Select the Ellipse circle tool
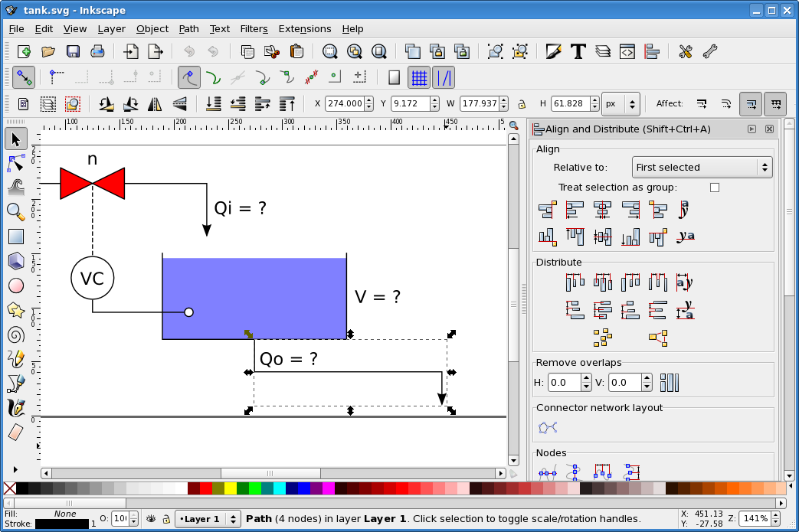The image size is (799, 532). (x=16, y=286)
